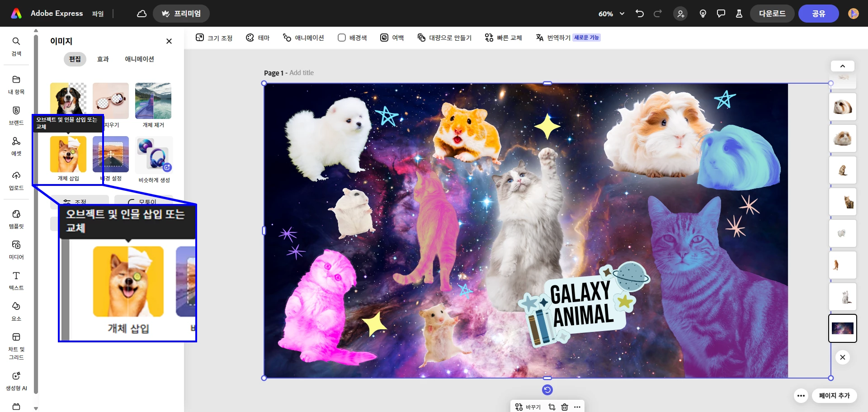Open the 업로드 upload panel
868x412 pixels.
click(16, 180)
